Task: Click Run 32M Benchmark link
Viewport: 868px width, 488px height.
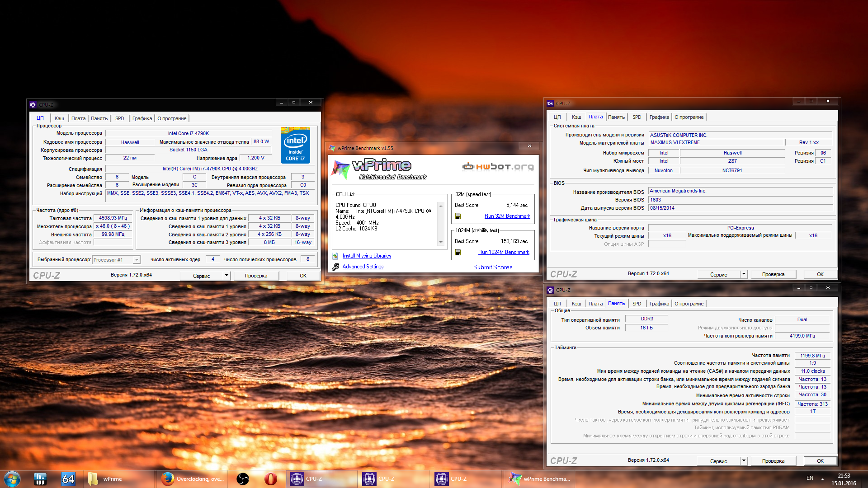Action: point(507,216)
